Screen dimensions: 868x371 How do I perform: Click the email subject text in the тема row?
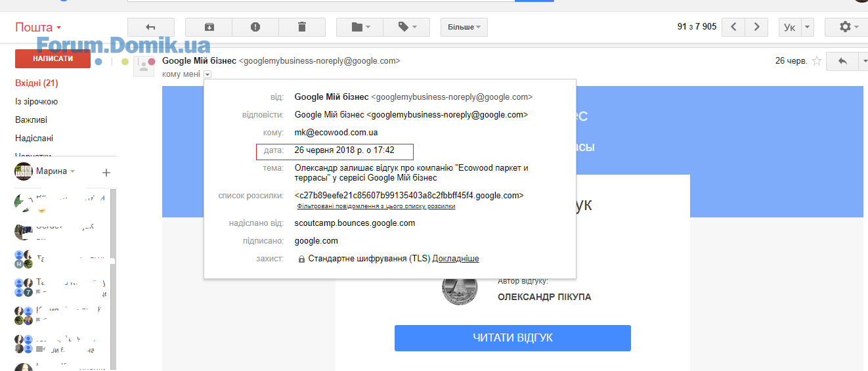click(412, 173)
